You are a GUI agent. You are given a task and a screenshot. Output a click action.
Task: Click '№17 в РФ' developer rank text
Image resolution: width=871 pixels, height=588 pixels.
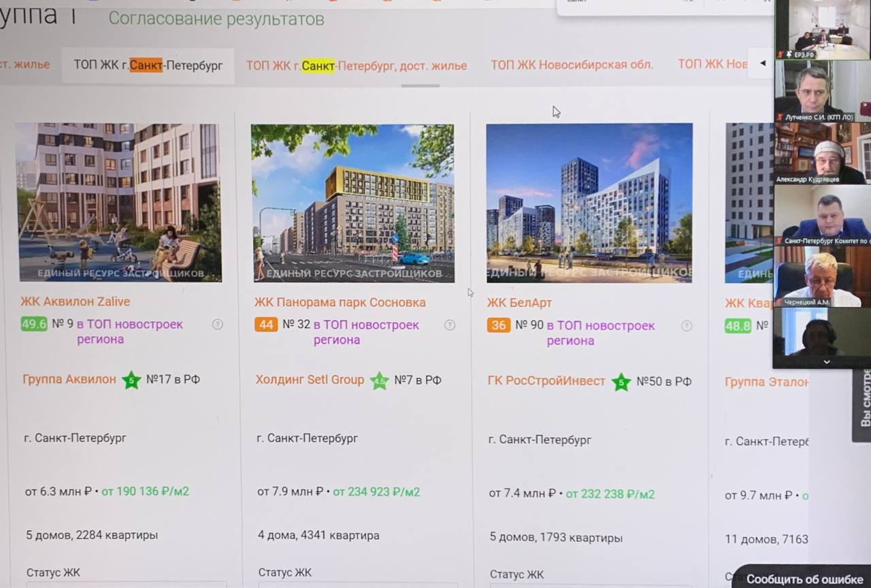(x=173, y=379)
